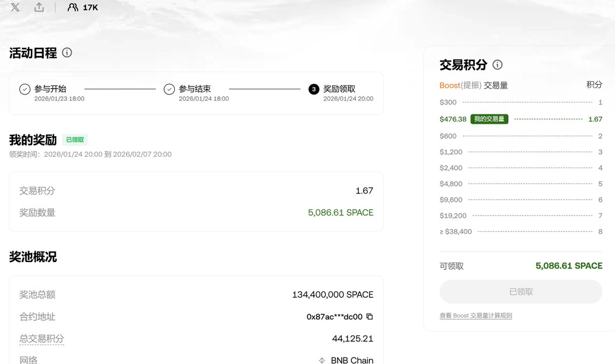Click the 已领取 claim button

click(x=521, y=291)
